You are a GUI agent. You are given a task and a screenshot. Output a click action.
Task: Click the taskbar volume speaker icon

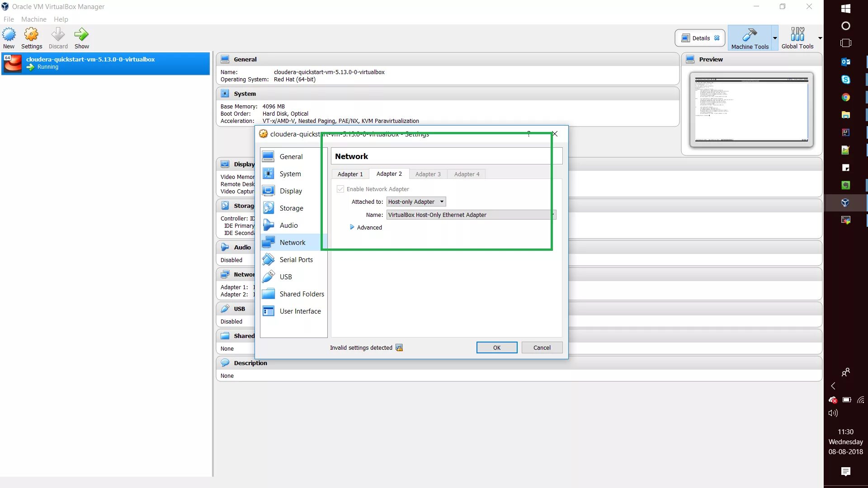click(833, 413)
